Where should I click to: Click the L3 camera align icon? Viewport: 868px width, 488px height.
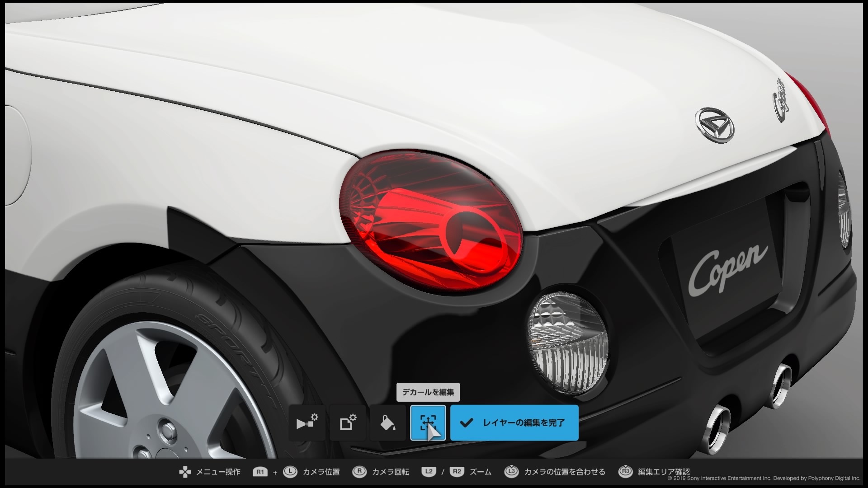(511, 471)
